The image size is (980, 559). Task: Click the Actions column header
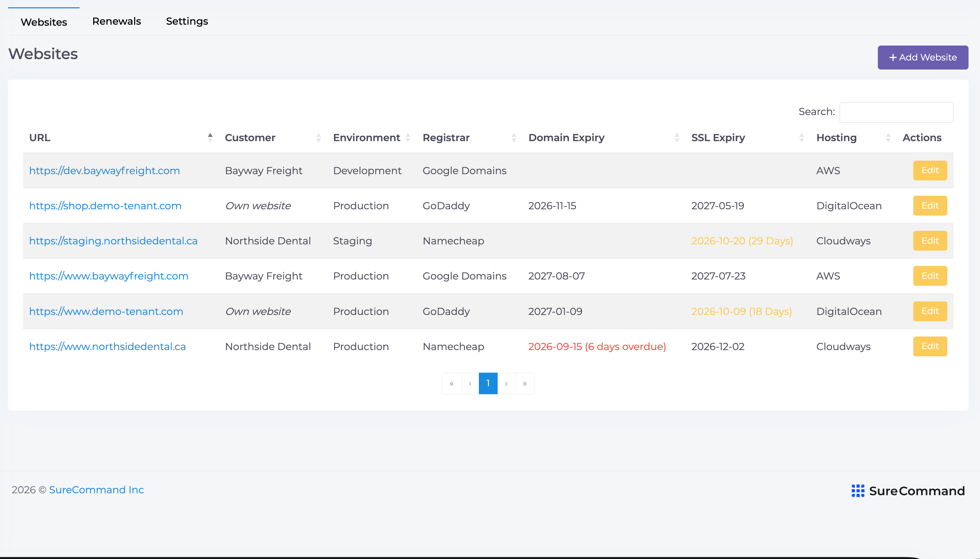pos(922,138)
